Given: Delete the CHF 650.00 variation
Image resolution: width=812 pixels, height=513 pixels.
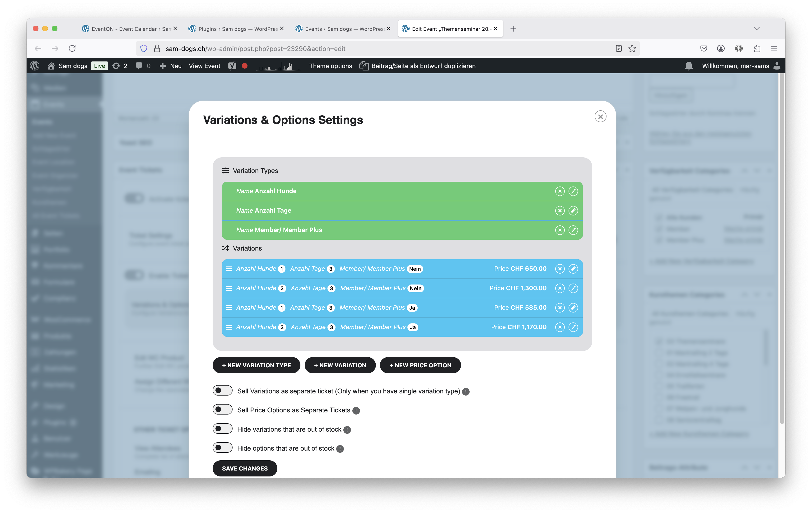Looking at the screenshot, I should [560, 269].
